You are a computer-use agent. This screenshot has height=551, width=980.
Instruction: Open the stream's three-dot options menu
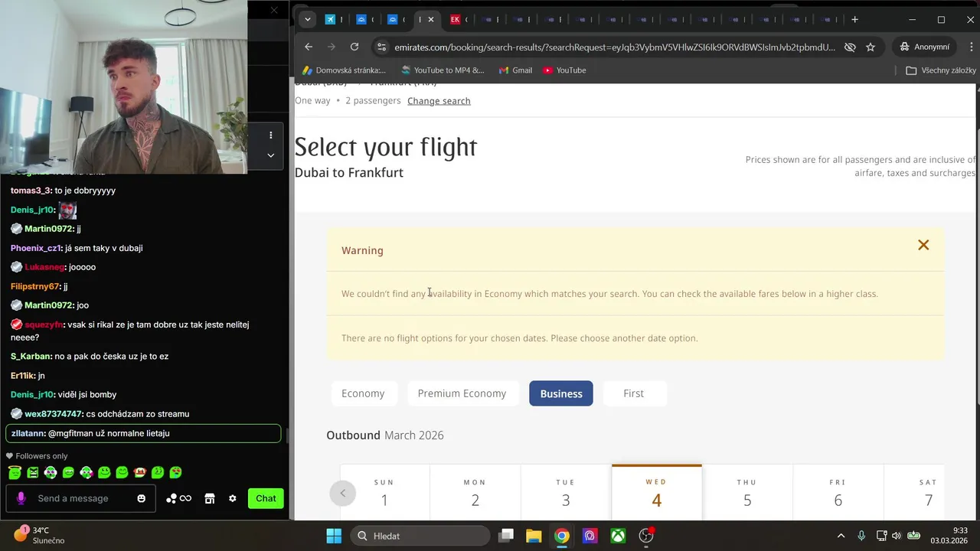click(x=270, y=135)
